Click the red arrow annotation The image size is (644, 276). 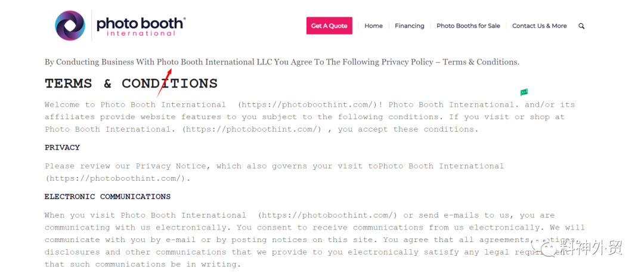tap(165, 82)
